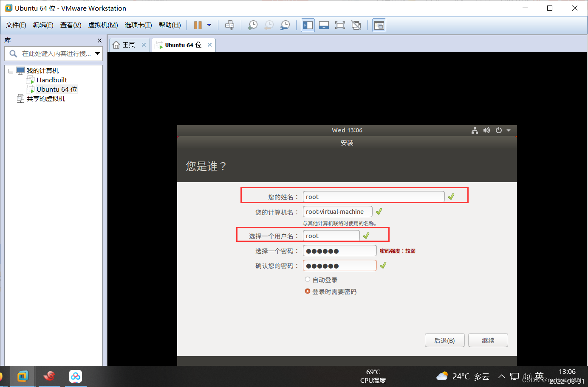Click the thumbnail bar view icon
This screenshot has width=588, height=387.
click(x=324, y=25)
